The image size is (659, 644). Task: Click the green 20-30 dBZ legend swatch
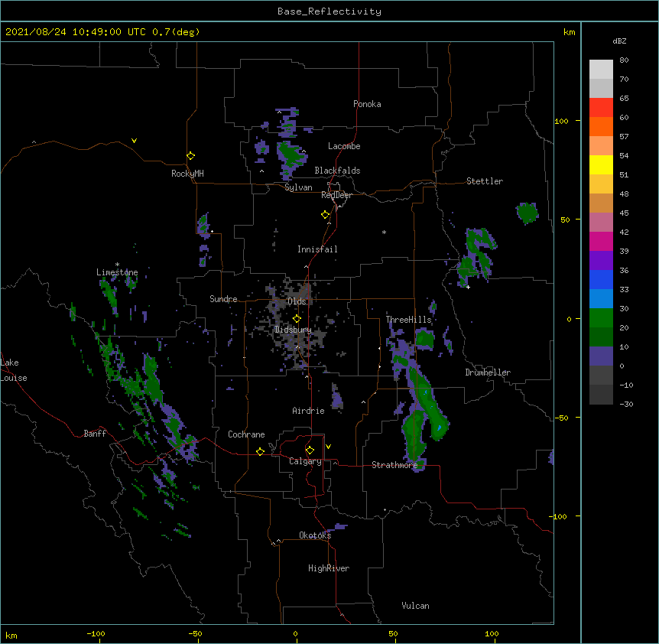click(x=601, y=318)
